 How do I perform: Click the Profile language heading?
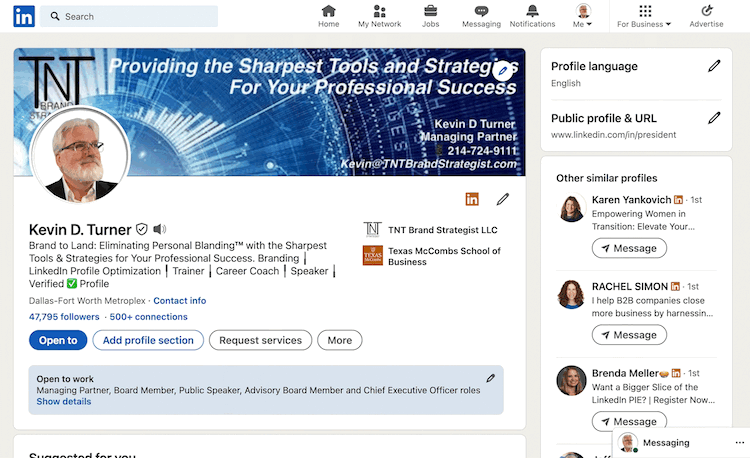coord(594,66)
